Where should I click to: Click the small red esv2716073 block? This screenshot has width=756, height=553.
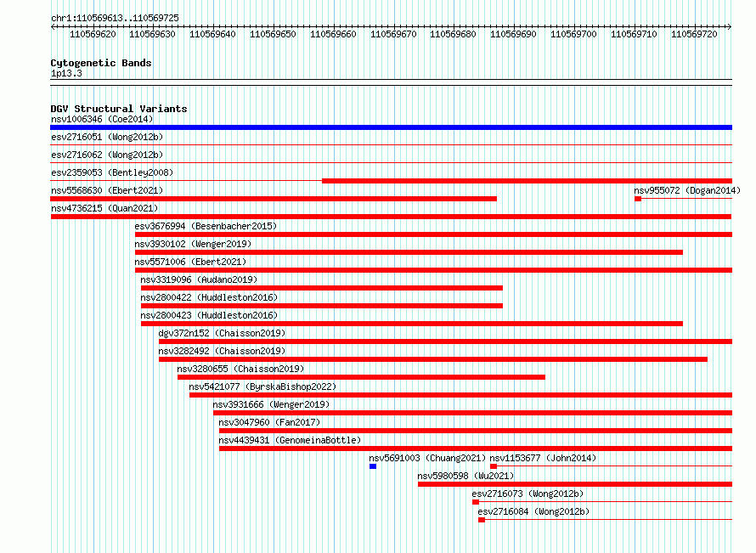coord(476,502)
